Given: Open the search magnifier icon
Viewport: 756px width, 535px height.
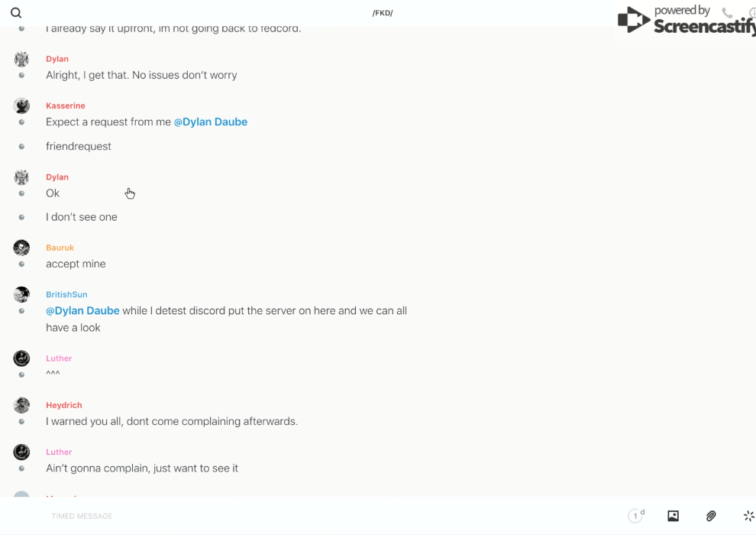Looking at the screenshot, I should tap(16, 13).
